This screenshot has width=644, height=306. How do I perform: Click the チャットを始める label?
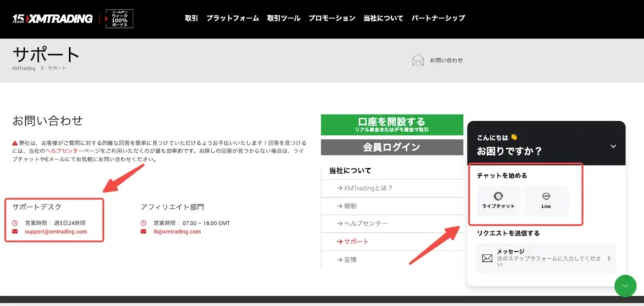pyautogui.click(x=502, y=176)
